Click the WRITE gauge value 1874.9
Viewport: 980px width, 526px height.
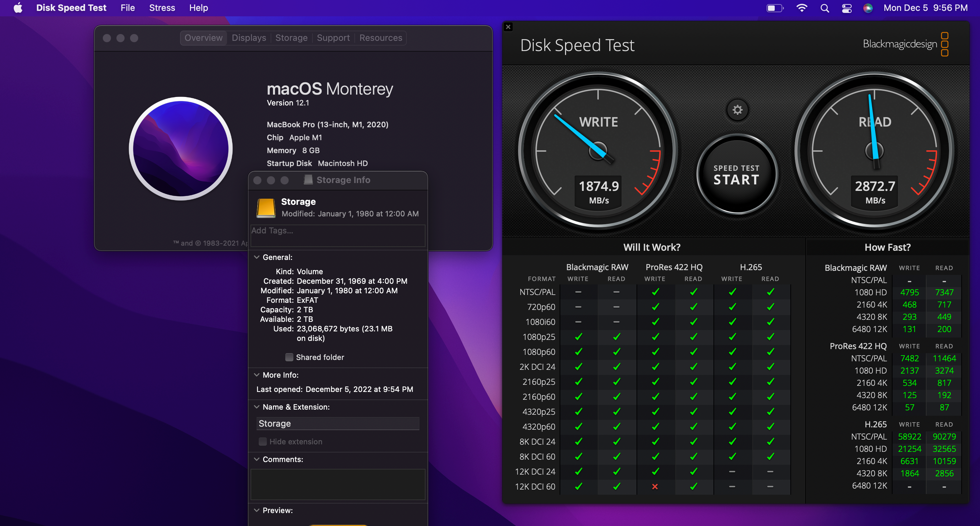coord(598,186)
